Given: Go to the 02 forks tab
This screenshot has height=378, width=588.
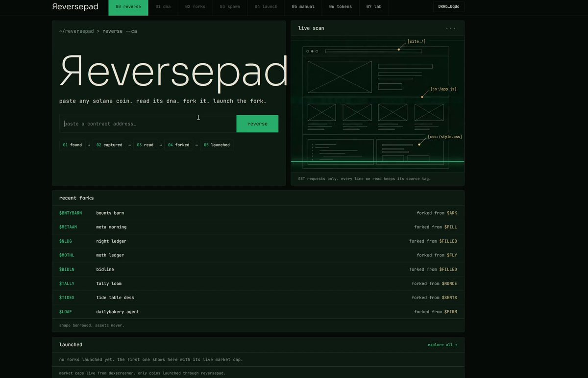Looking at the screenshot, I should (x=196, y=7).
